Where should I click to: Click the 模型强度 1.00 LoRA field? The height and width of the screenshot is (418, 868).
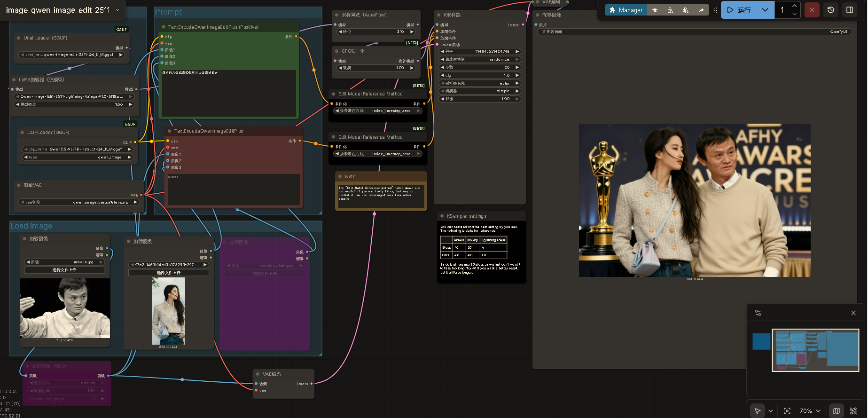pos(75,104)
